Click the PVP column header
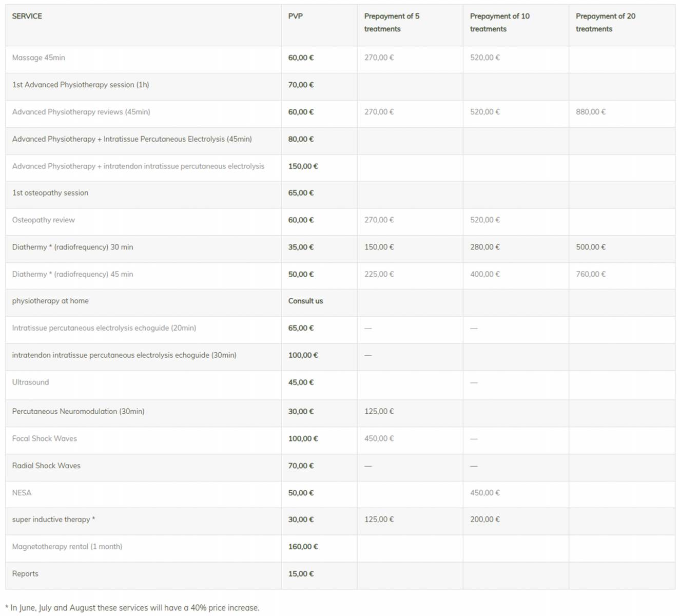Viewport: 680px width, 616px height. click(x=296, y=16)
